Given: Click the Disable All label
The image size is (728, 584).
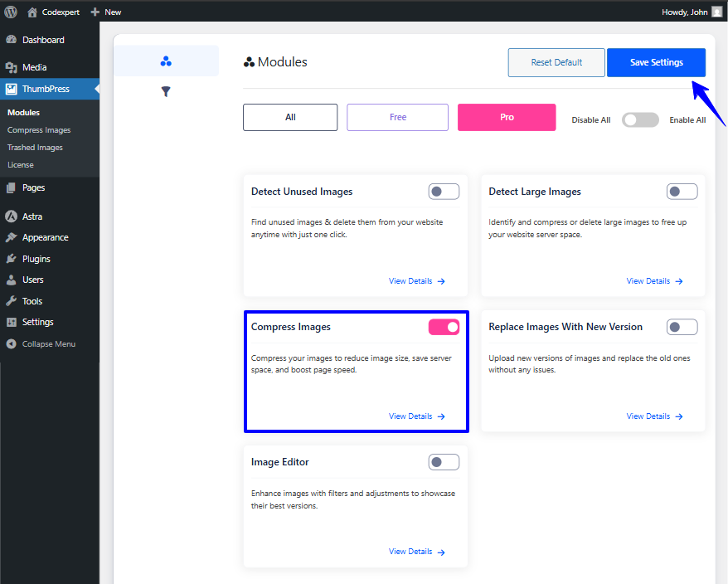Looking at the screenshot, I should coord(591,119).
